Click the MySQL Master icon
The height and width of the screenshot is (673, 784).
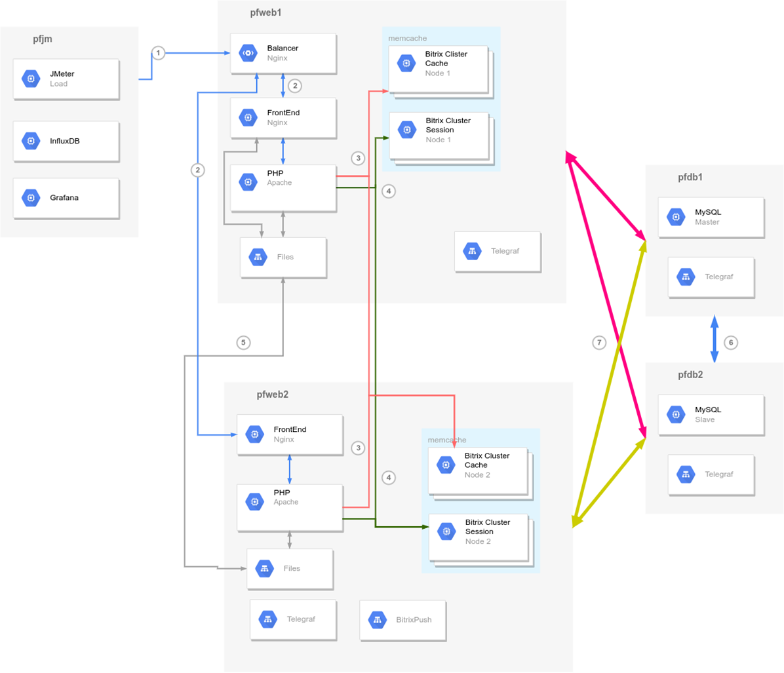tap(676, 217)
